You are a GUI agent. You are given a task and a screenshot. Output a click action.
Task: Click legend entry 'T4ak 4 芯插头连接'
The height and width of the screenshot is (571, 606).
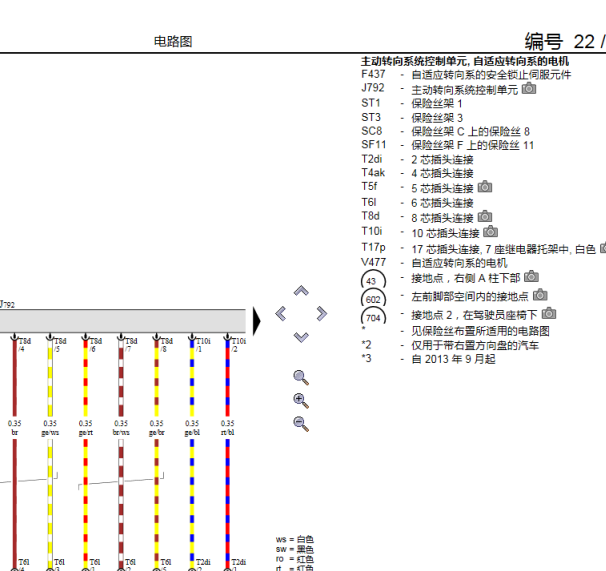(x=417, y=173)
